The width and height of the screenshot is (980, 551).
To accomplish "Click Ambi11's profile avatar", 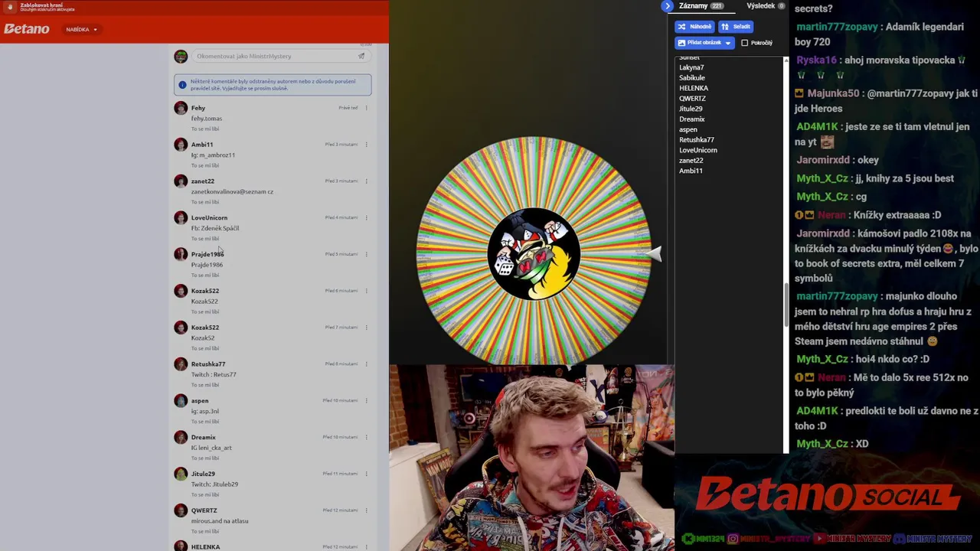I will 181,145.
